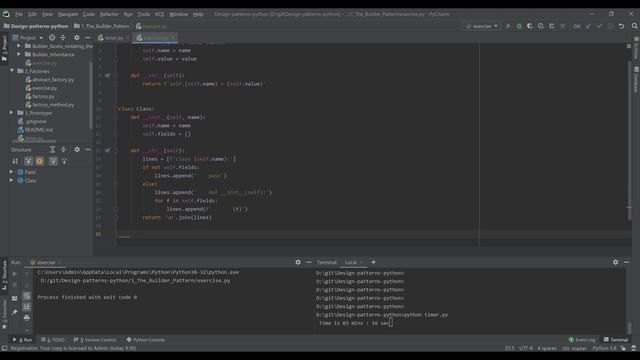Select the Local terminal tab

click(351, 262)
